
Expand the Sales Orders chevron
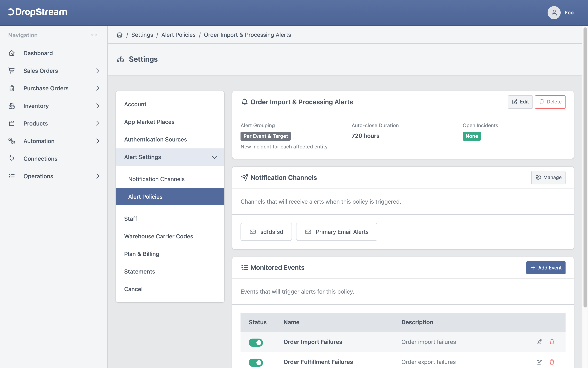[98, 71]
